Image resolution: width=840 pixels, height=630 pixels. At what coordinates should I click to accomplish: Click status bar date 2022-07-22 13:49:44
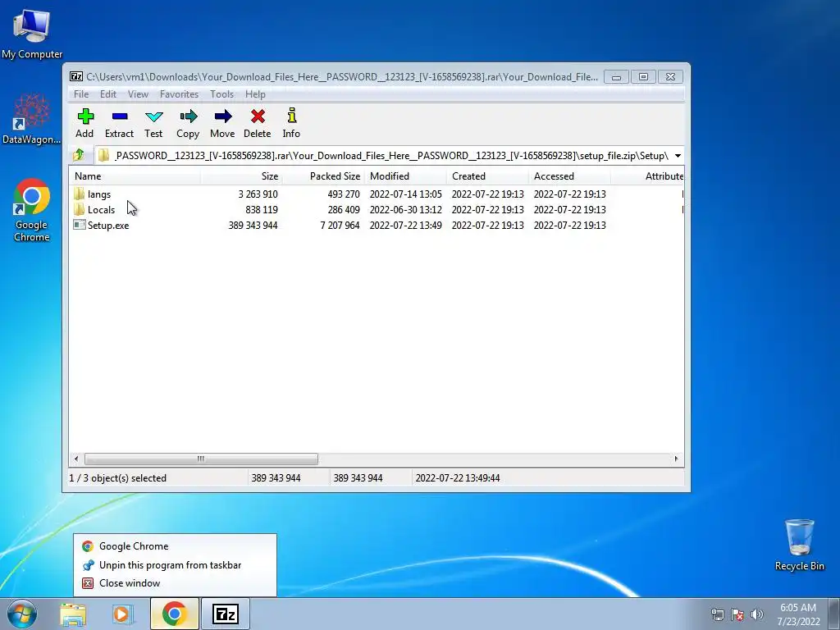click(458, 478)
